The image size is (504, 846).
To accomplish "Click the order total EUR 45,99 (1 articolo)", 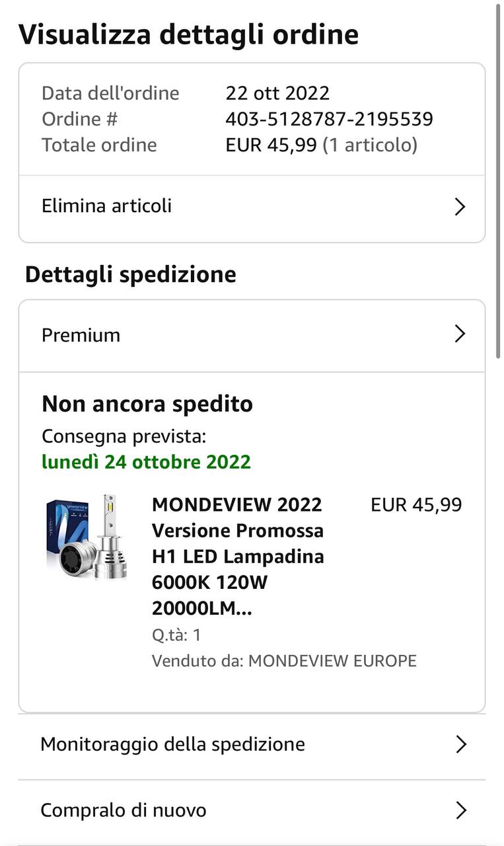I will point(321,145).
